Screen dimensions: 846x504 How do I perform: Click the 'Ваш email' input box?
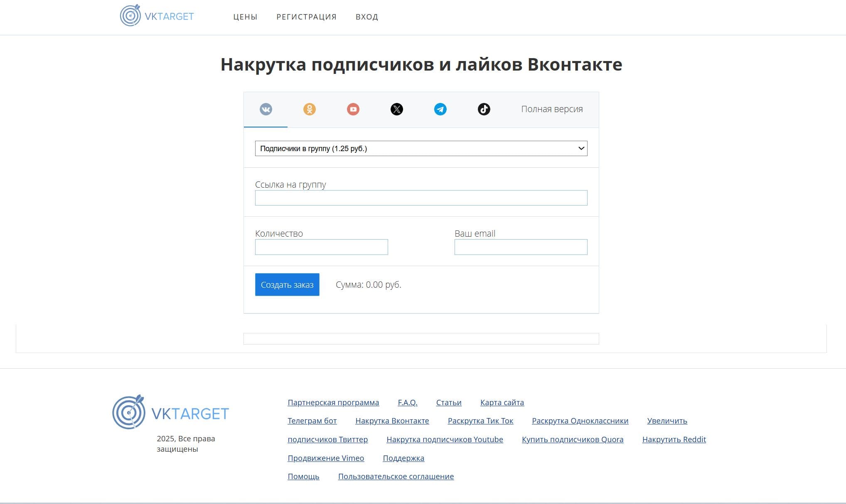click(x=521, y=247)
